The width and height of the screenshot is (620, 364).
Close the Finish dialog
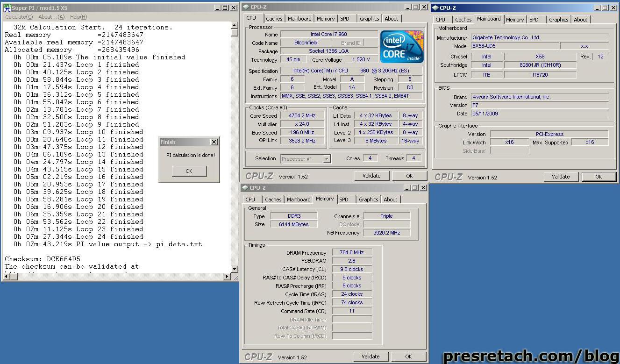coord(214,142)
